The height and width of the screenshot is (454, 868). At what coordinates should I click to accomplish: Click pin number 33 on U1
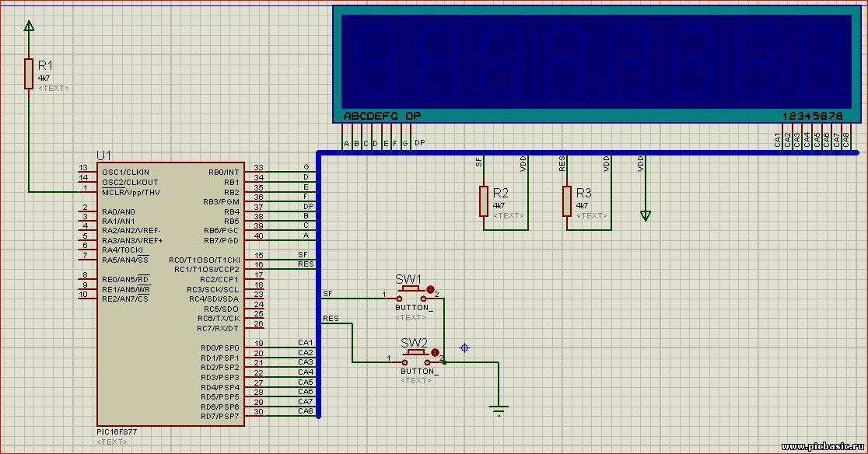pyautogui.click(x=258, y=168)
